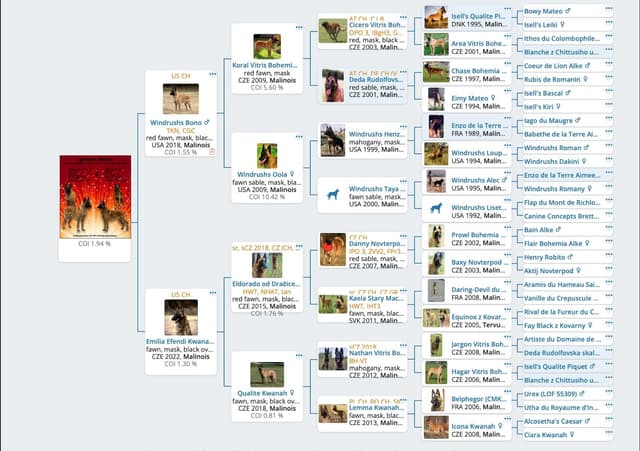Follow the Cicero Vitris Bohemia name link

point(377,25)
